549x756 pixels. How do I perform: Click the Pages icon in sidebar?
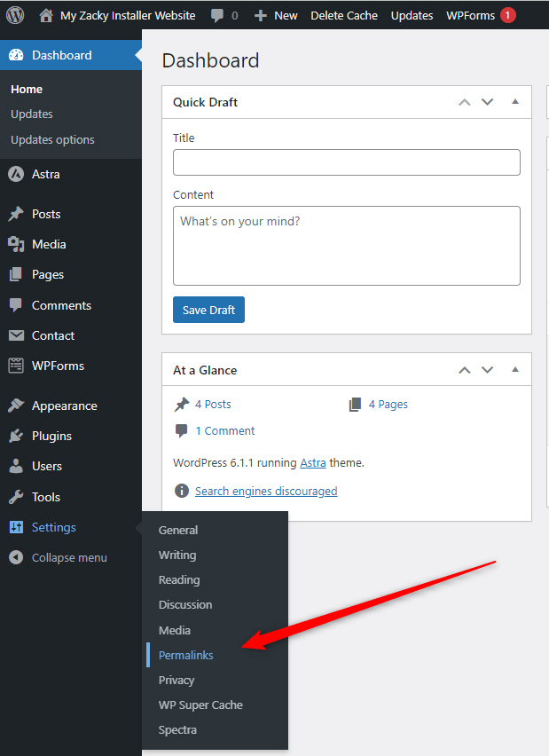coord(16,274)
